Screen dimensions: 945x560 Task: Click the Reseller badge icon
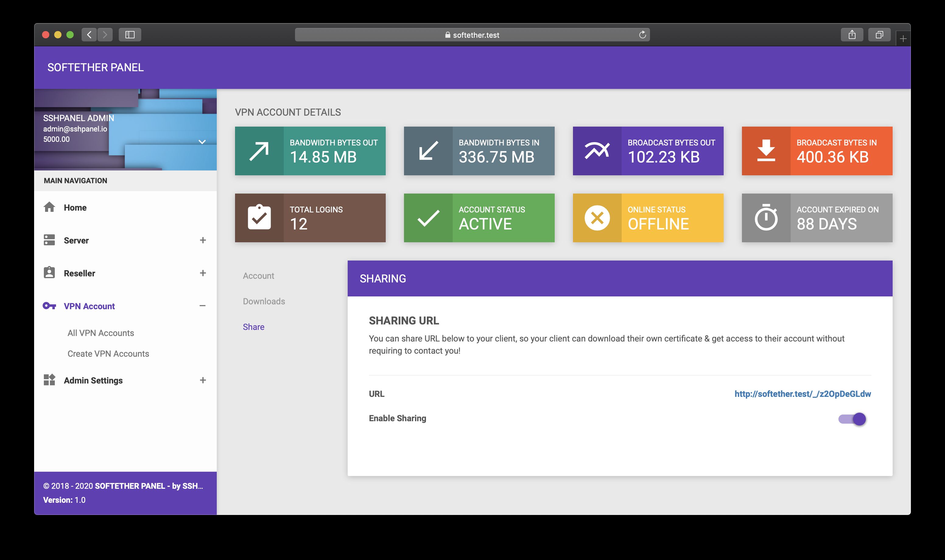[49, 272]
